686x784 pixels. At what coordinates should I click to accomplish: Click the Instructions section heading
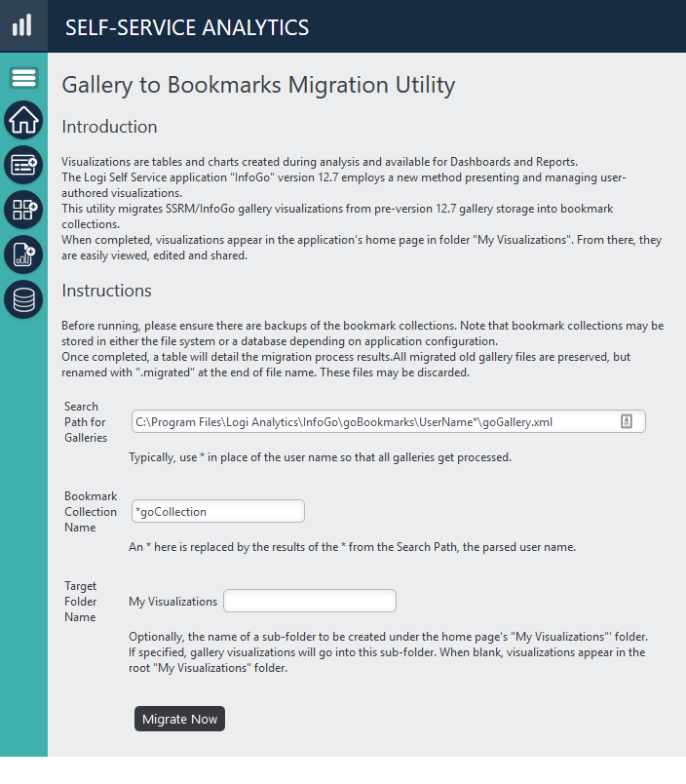[106, 291]
